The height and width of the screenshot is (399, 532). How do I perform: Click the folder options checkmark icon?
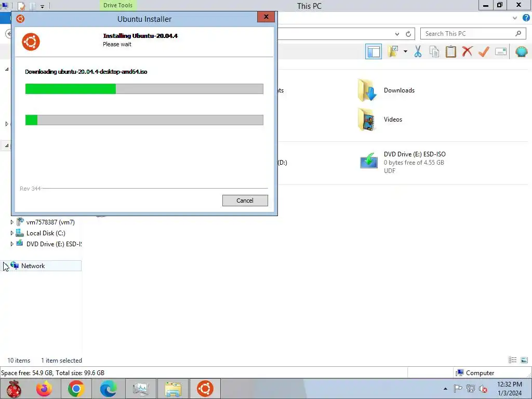[393, 51]
